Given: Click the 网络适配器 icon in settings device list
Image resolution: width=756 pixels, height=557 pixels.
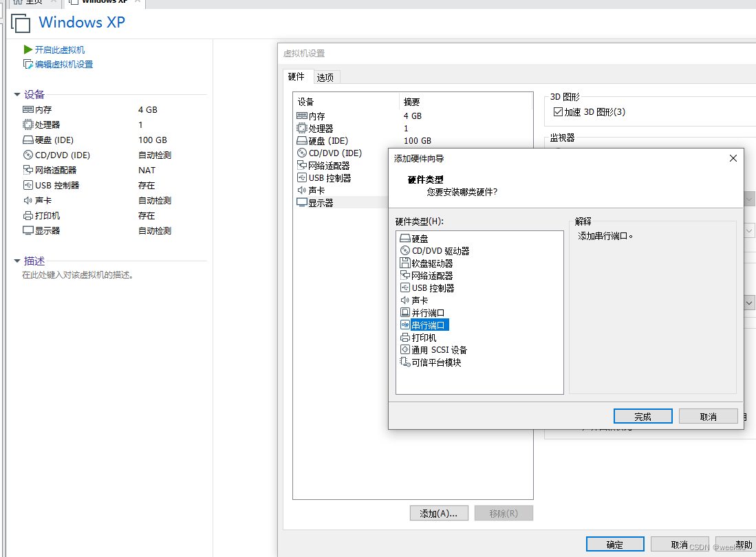Looking at the screenshot, I should coord(302,165).
